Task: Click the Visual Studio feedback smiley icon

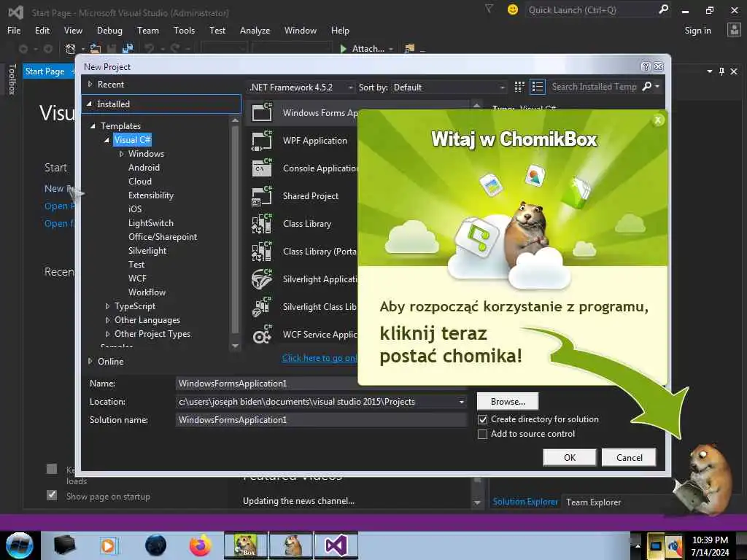Action: coord(513,9)
